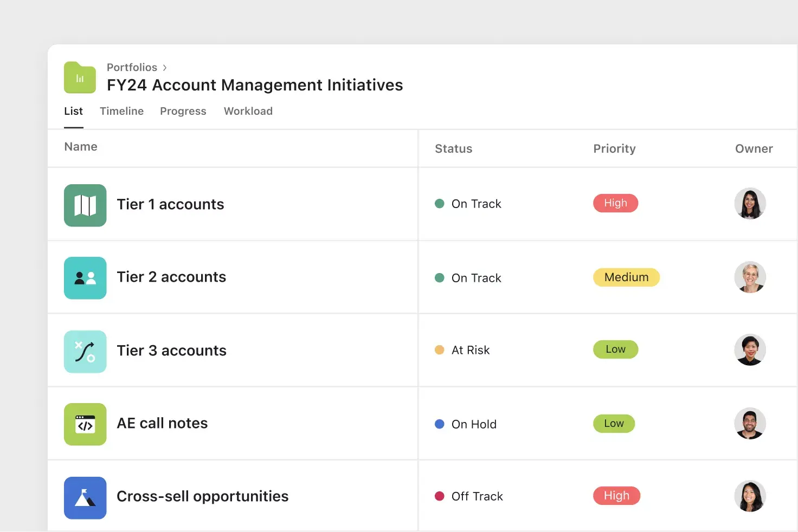This screenshot has height=532, width=798.
Task: Select the Tier 1 accounts map icon
Action: [x=85, y=205]
